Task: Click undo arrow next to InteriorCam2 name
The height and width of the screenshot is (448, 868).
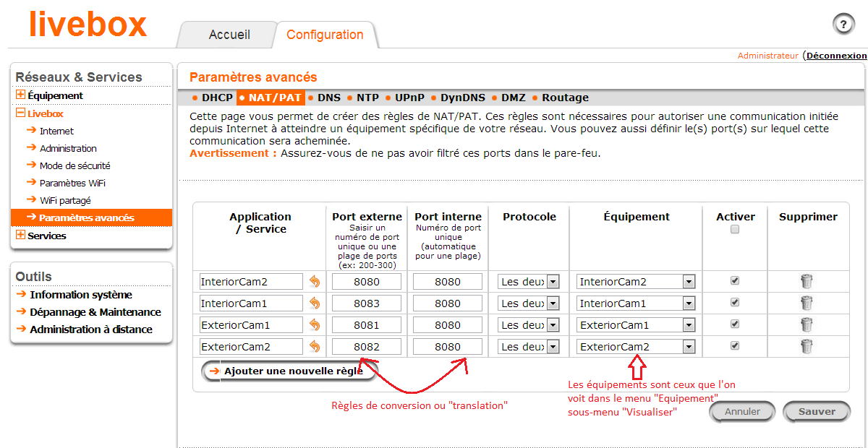Action: pos(315,282)
